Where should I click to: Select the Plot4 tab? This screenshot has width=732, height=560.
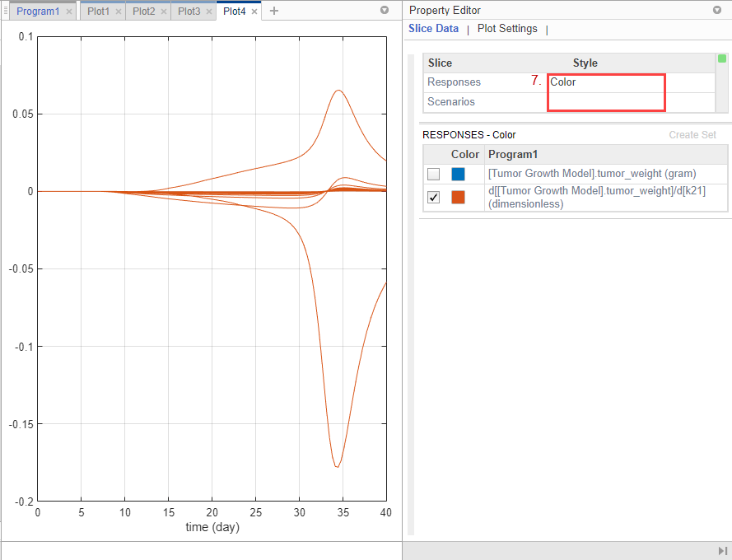click(x=234, y=12)
